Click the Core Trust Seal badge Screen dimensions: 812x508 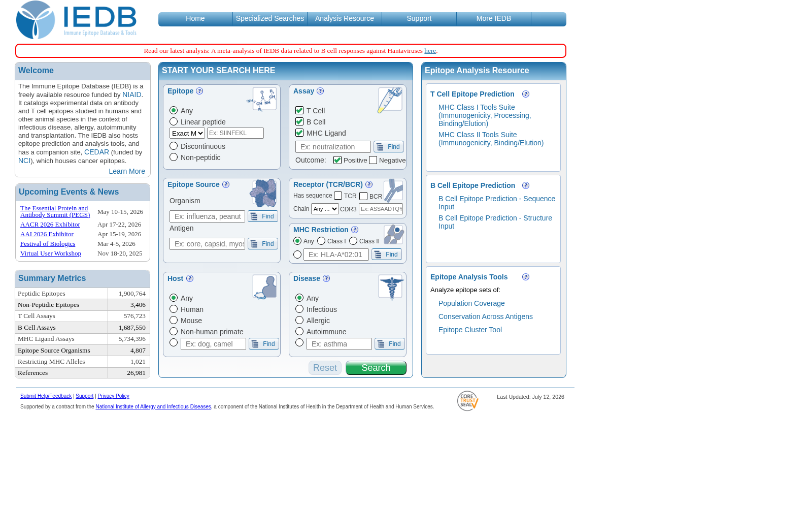(x=468, y=401)
